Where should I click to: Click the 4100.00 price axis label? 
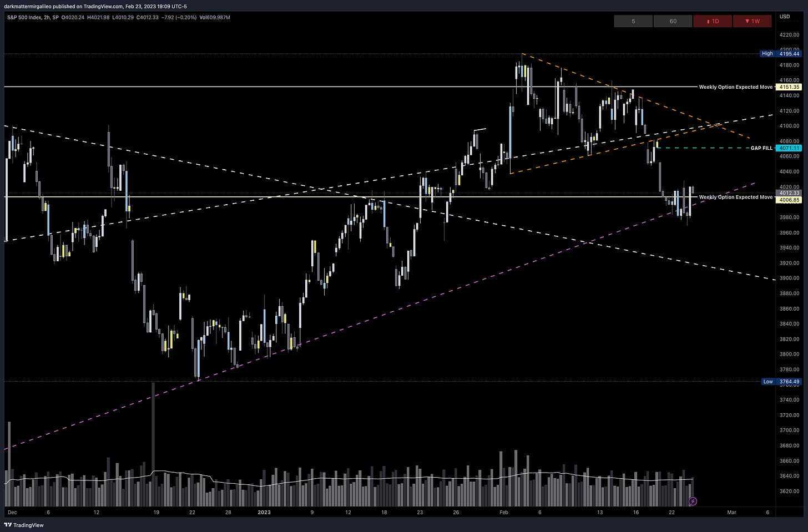[789, 126]
